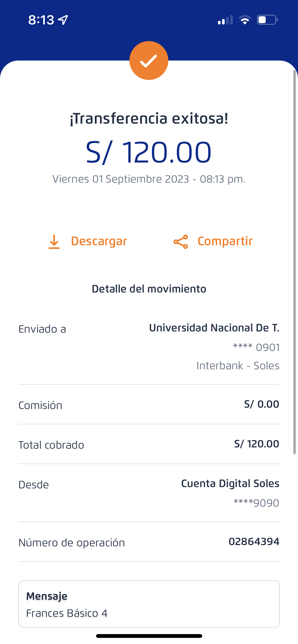Screen dimensions: 298x644
Task: Click the Descargar label
Action: [x=99, y=241]
